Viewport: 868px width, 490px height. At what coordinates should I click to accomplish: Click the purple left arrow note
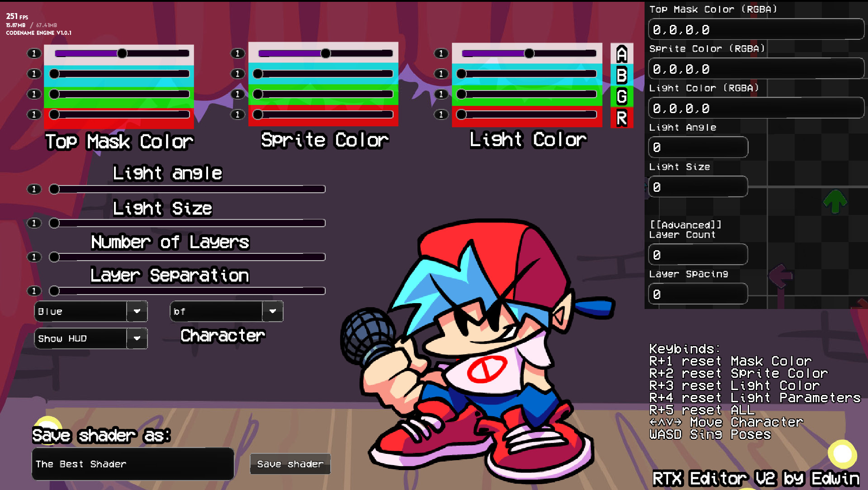coord(781,276)
